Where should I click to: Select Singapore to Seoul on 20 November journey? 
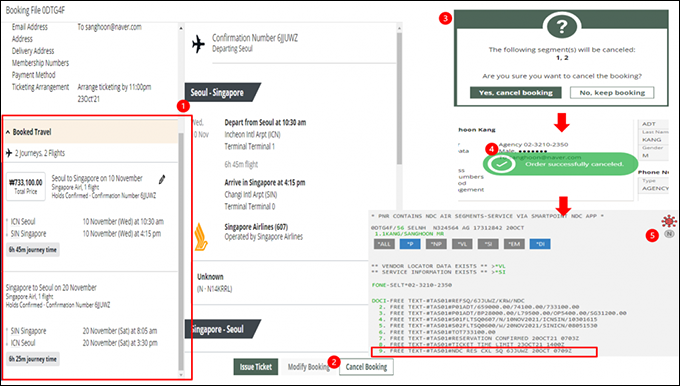point(51,288)
